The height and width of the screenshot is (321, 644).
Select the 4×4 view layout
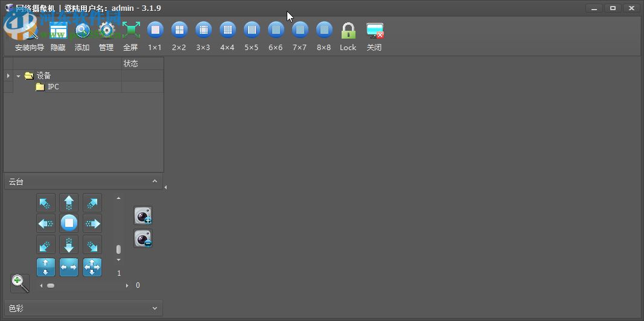pos(227,36)
